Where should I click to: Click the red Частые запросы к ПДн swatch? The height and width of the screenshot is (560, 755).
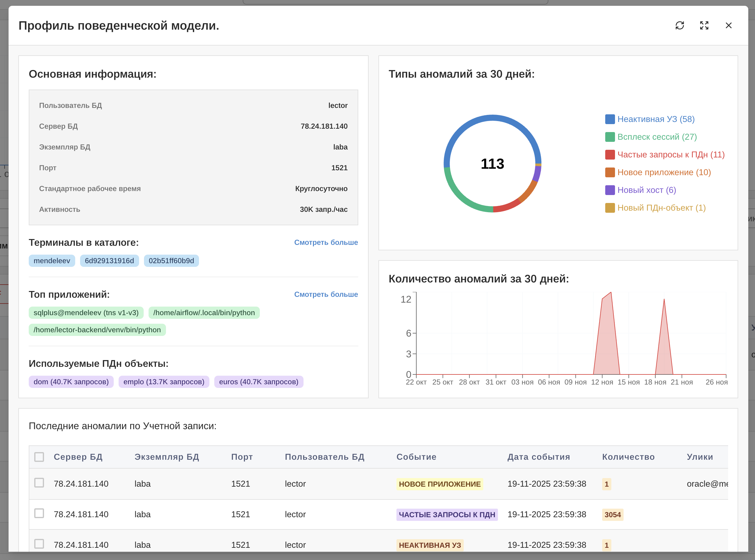coord(610,155)
